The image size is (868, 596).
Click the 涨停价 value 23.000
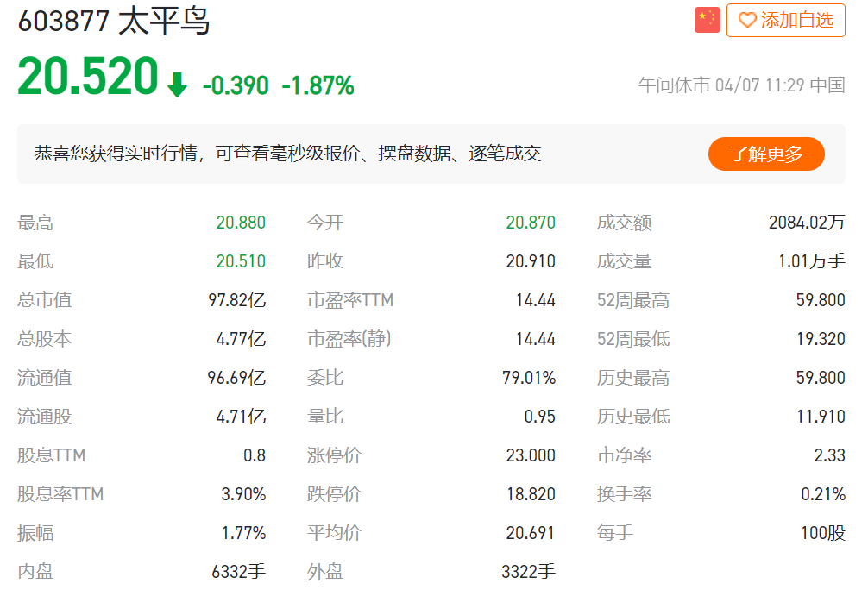point(531,455)
